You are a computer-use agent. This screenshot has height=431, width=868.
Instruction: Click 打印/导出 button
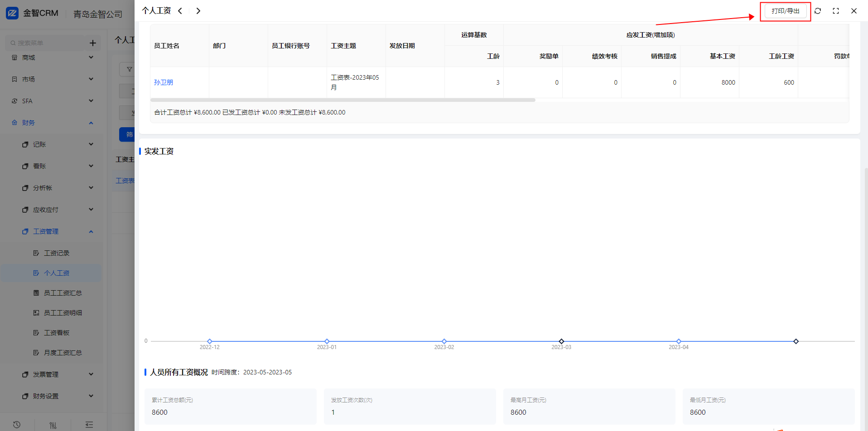[x=786, y=11]
